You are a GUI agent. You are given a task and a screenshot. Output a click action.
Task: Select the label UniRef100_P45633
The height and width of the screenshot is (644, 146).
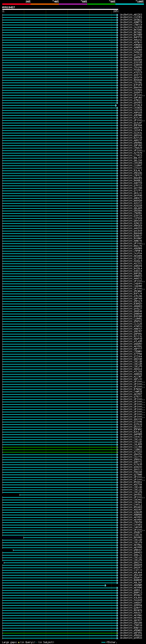[131, 53]
